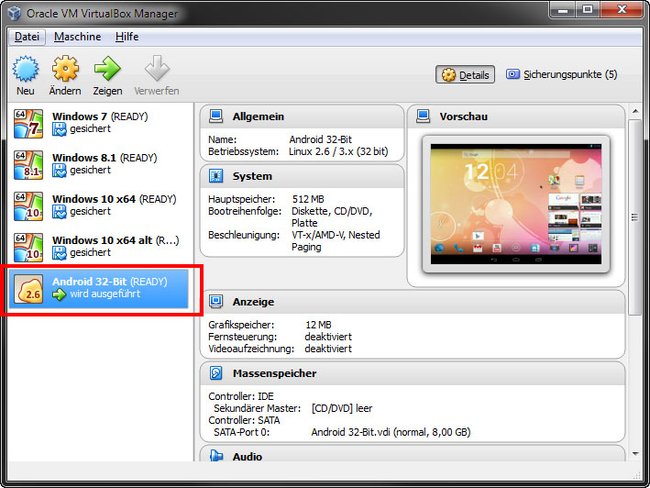Screen dimensions: 650x488
Task: Click the System section chip icon
Action: click(x=216, y=176)
